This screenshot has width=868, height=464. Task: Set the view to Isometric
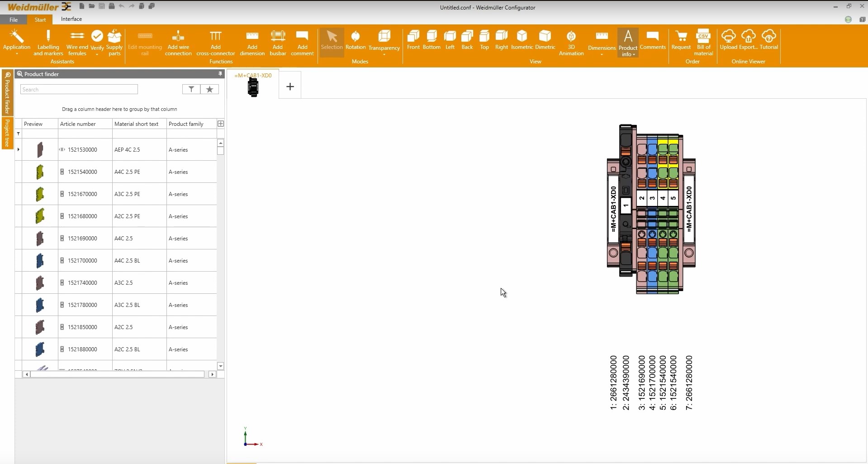tap(522, 40)
